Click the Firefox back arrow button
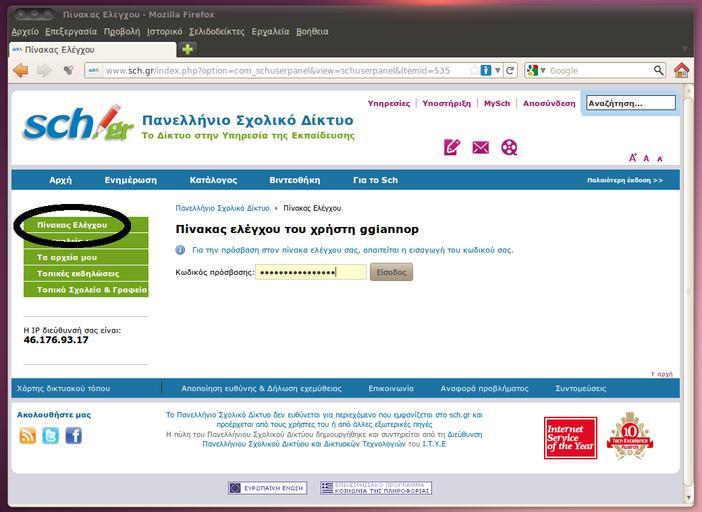Image resolution: width=702 pixels, height=512 pixels. click(x=21, y=71)
